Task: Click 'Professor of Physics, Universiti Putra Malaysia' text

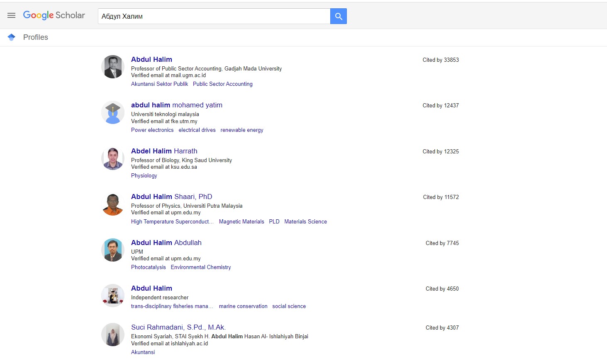Action: tap(187, 206)
